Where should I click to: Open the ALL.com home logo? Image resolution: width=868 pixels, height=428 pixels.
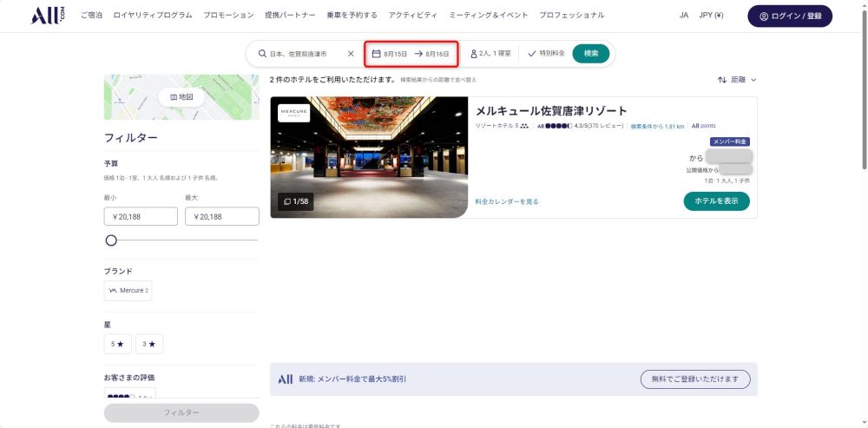pyautogui.click(x=48, y=16)
